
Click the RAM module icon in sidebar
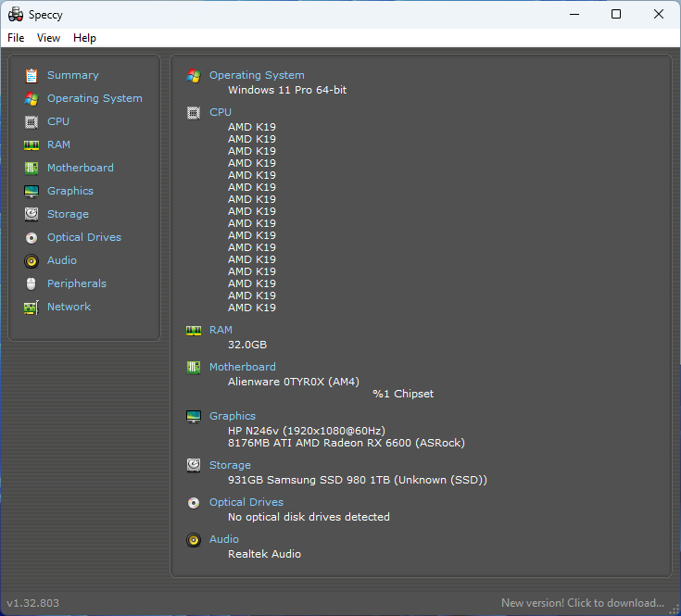[32, 145]
